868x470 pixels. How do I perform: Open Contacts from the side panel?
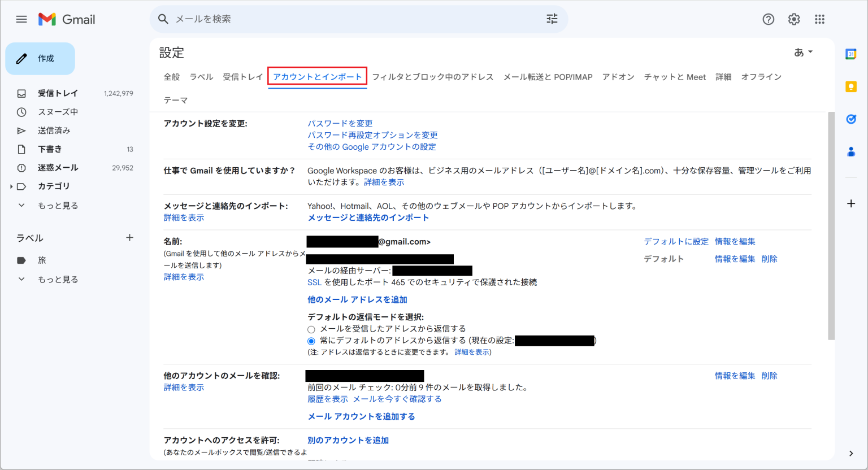point(852,151)
